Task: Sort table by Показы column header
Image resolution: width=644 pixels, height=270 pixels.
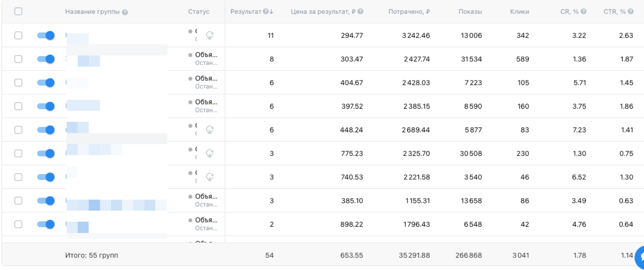Action: (470, 12)
